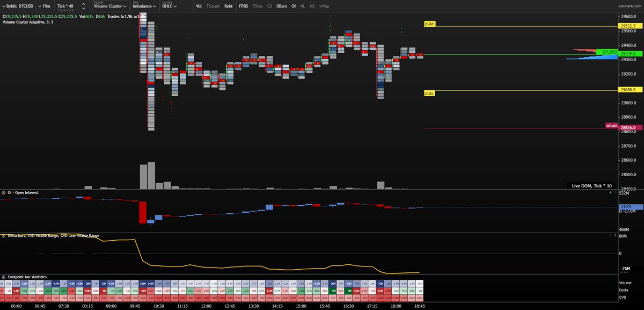
Task: Toggle the Vol indicator
Action: [x=199, y=5]
